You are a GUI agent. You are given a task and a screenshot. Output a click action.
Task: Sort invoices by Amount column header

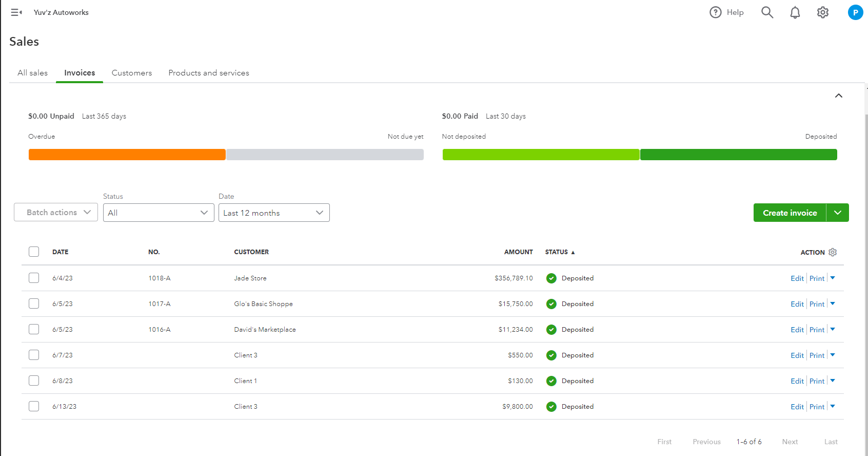[519, 252]
